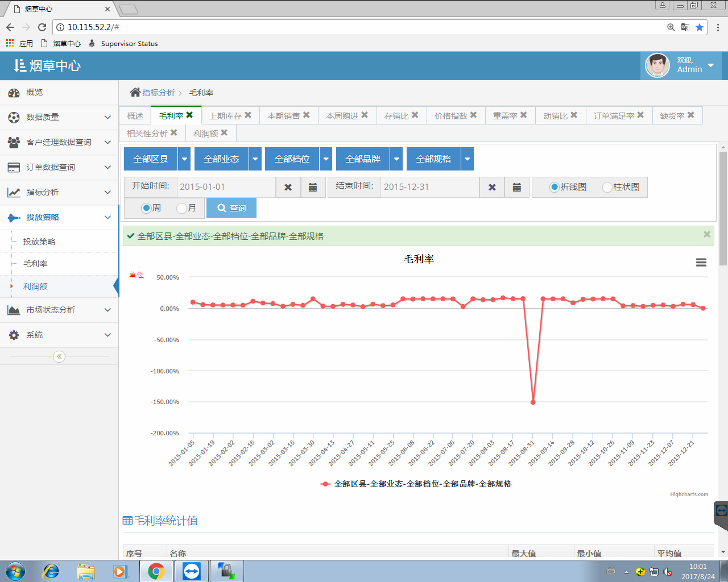Select the 折线图 line chart option

click(554, 187)
